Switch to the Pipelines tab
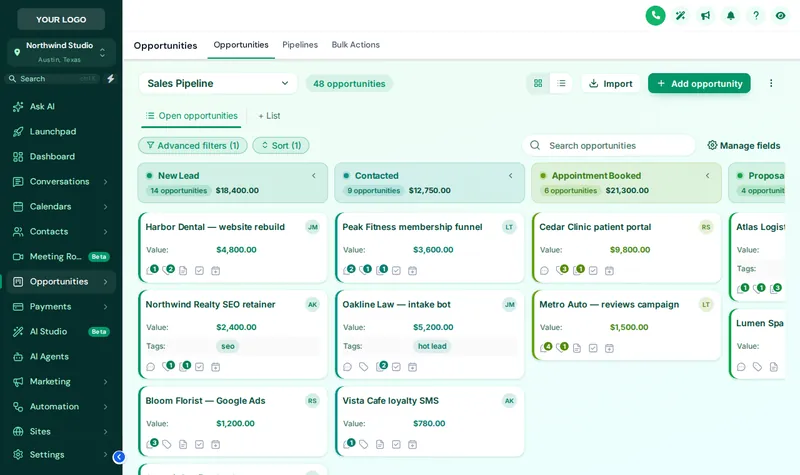Image resolution: width=800 pixels, height=475 pixels. (x=300, y=45)
